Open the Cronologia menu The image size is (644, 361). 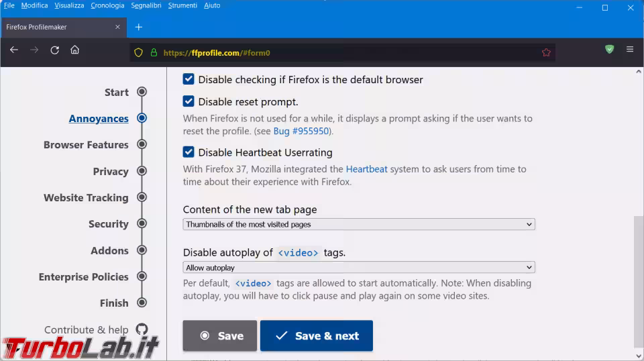[107, 5]
